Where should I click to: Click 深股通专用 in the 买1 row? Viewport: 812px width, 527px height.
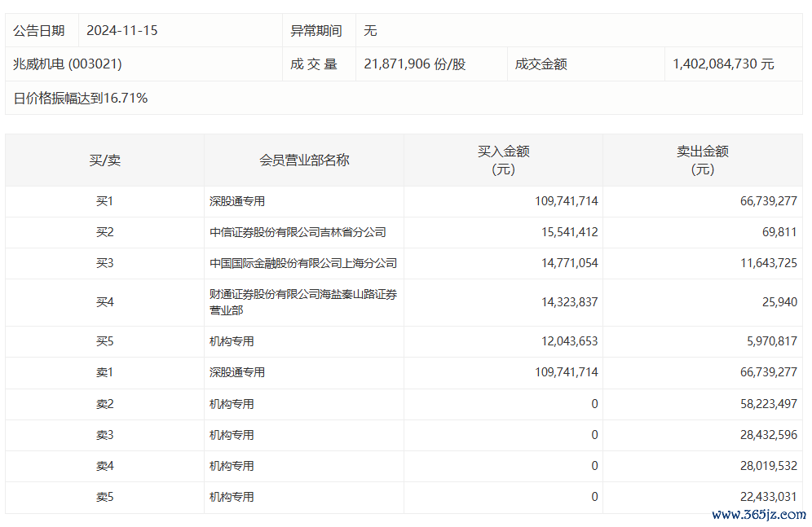236,201
